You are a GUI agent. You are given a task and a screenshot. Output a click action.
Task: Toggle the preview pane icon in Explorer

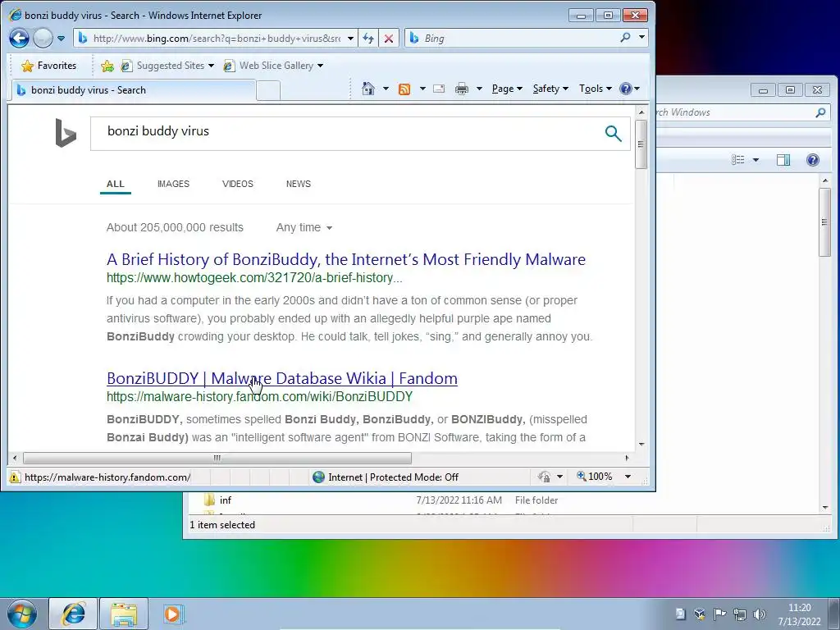[783, 160]
